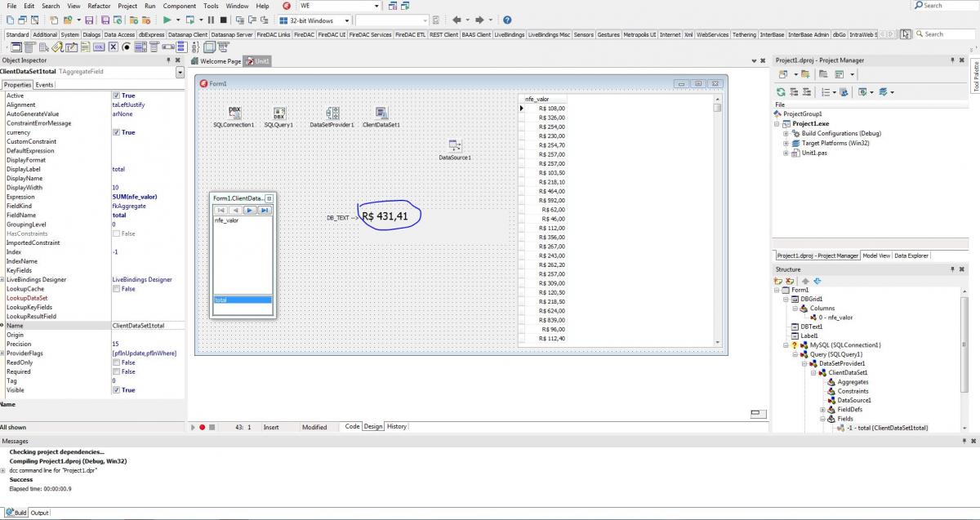Click the Back navigation arrow in toolbar
This screenshot has height=520, width=980.
[x=457, y=20]
